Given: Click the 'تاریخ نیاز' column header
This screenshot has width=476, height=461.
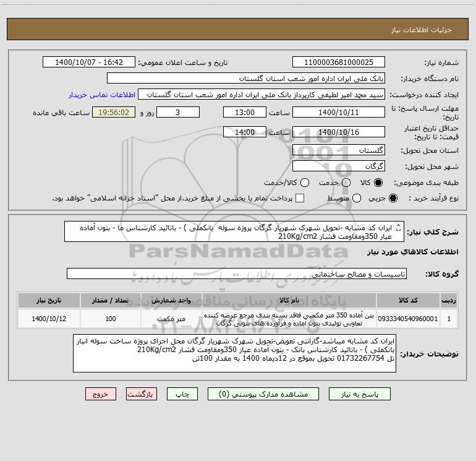Looking at the screenshot, I should tap(49, 300).
